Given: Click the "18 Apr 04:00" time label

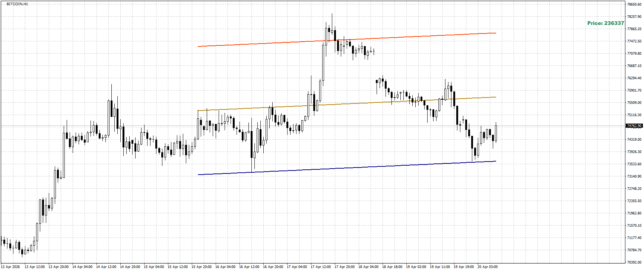Looking at the screenshot, I should point(368,267).
